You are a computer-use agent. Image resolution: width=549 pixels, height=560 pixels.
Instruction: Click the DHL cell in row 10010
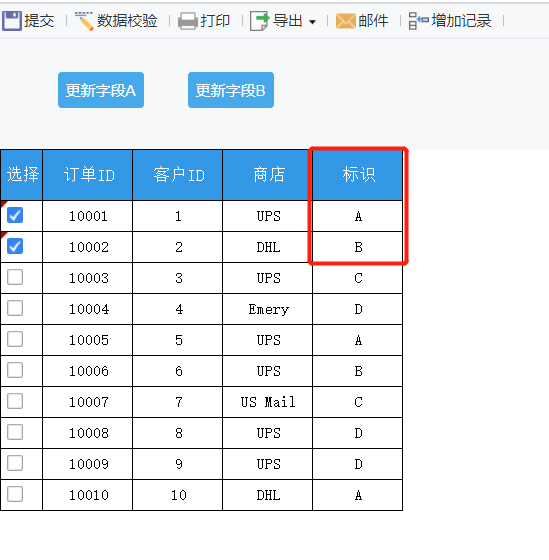[x=268, y=495]
